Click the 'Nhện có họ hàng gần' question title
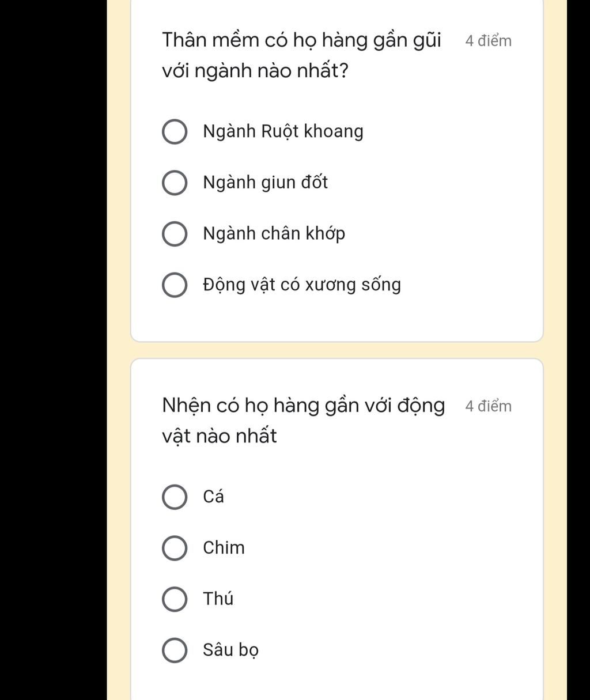The width and height of the screenshot is (590, 700). point(303,421)
